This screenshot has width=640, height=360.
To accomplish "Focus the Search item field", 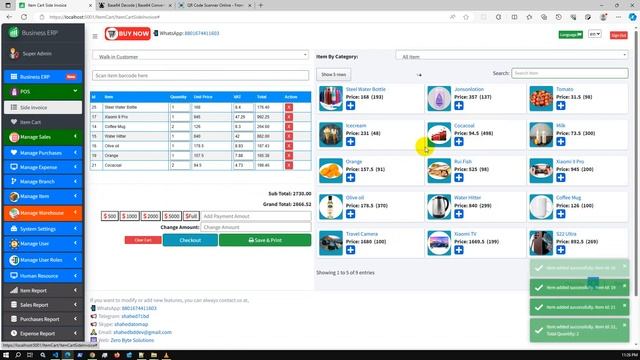I will coord(570,73).
